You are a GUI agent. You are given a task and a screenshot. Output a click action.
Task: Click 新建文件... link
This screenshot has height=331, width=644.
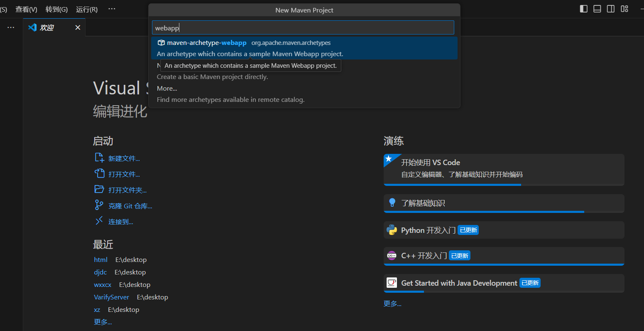pos(124,158)
